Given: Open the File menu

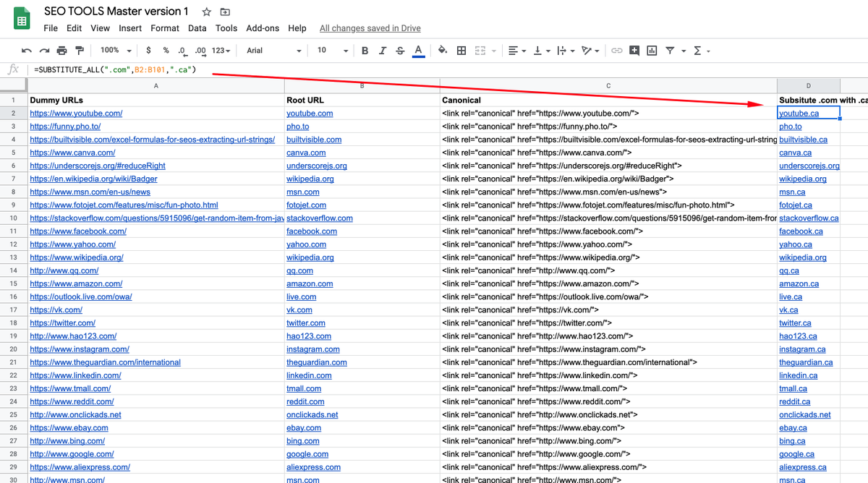Looking at the screenshot, I should click(x=51, y=28).
